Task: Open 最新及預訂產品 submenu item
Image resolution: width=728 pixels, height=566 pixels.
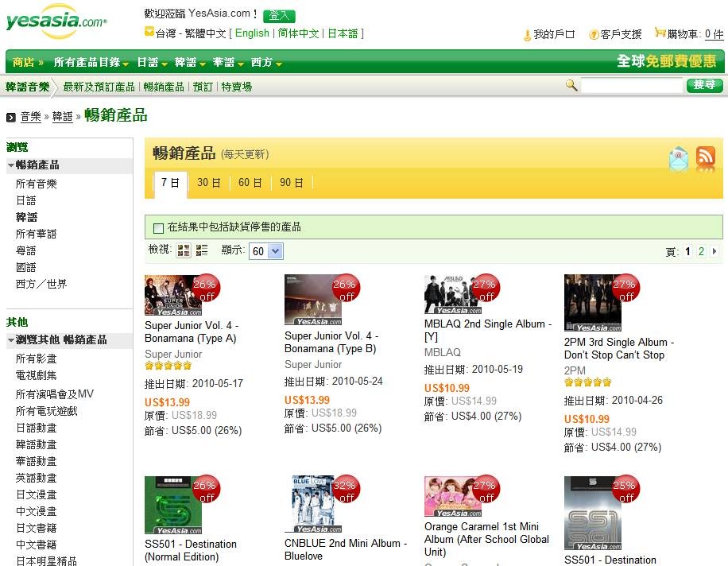Action: (x=99, y=87)
